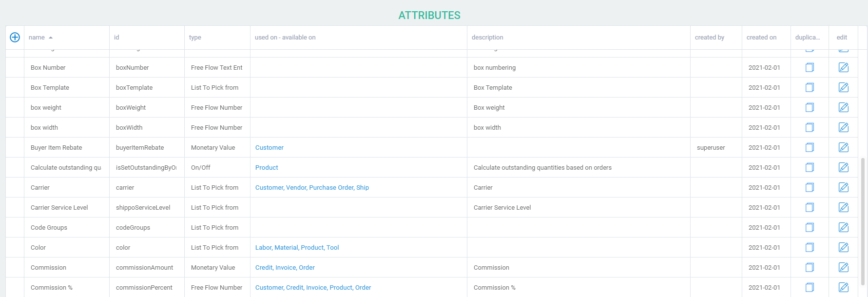Click the 'boxWidth' id cell
Viewport: 868px width, 297px height.
click(x=147, y=127)
